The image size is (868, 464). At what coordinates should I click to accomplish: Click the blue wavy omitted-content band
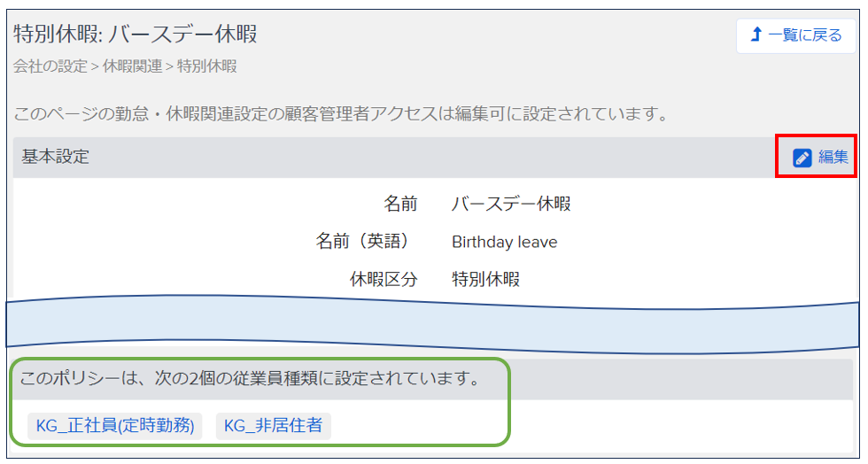click(x=432, y=324)
